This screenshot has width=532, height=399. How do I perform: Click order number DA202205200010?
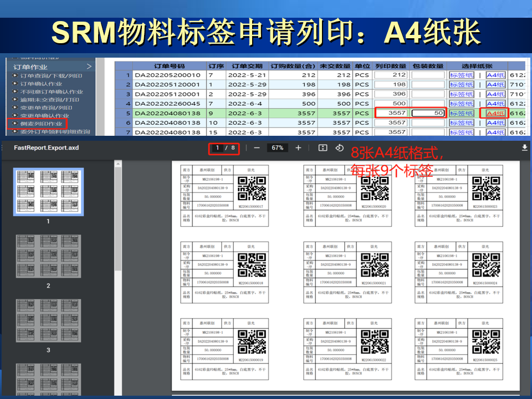(x=167, y=75)
